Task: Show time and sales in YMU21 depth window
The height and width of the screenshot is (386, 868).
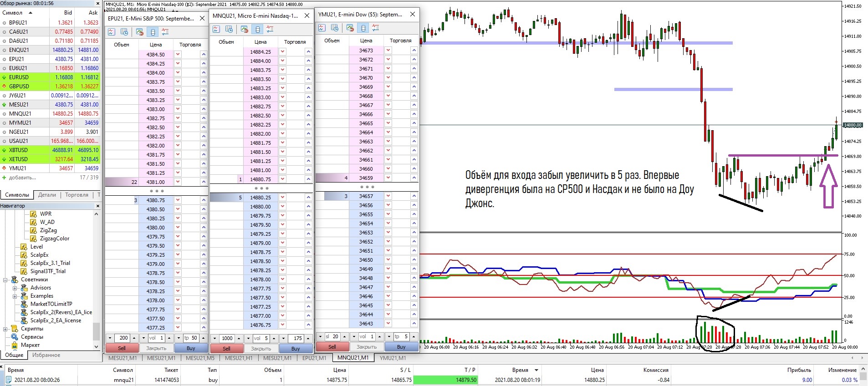Action: [335, 28]
